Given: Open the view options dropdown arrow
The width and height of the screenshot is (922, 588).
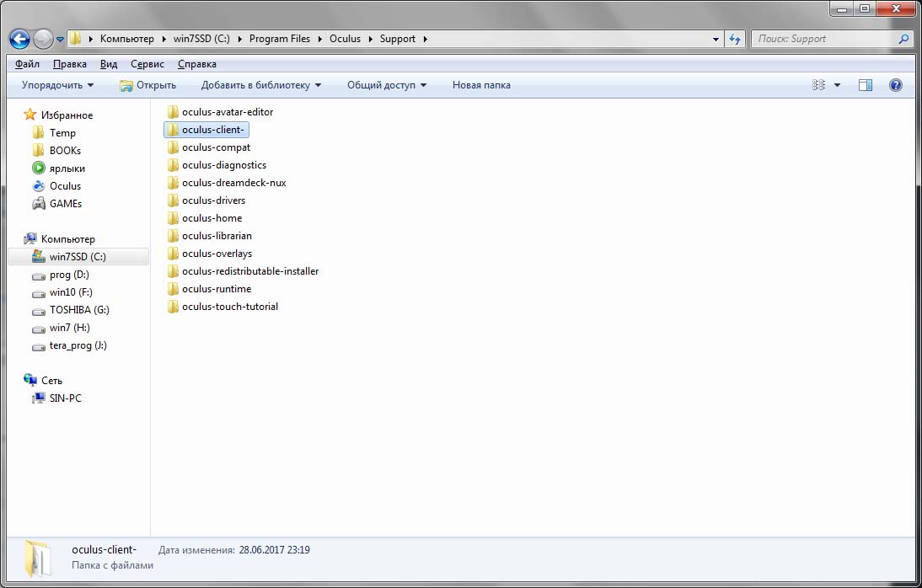Looking at the screenshot, I should 838,85.
